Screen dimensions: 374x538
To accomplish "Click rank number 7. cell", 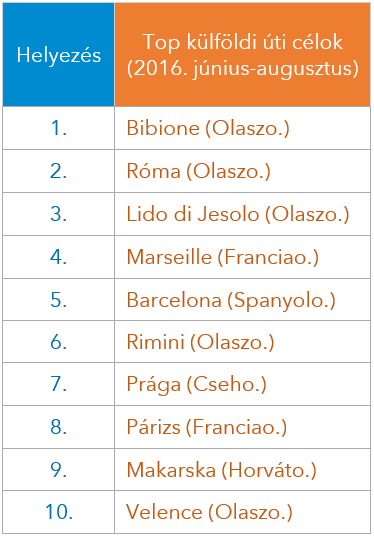I will click(x=58, y=384).
